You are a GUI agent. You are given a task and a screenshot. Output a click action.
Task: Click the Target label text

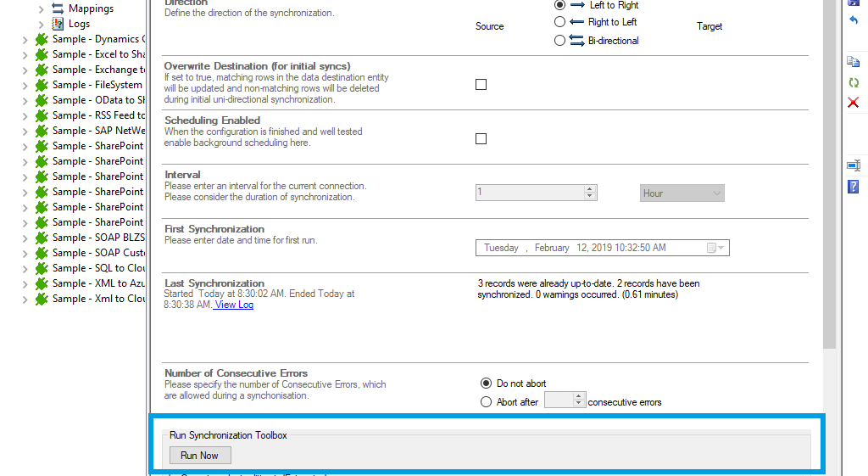coord(709,26)
